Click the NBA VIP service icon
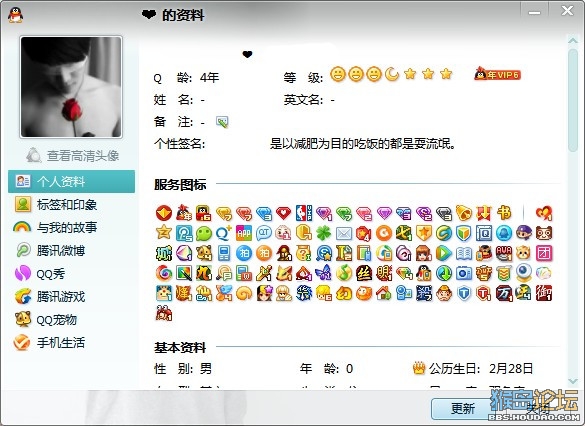This screenshot has width=585, height=426. 304,213
